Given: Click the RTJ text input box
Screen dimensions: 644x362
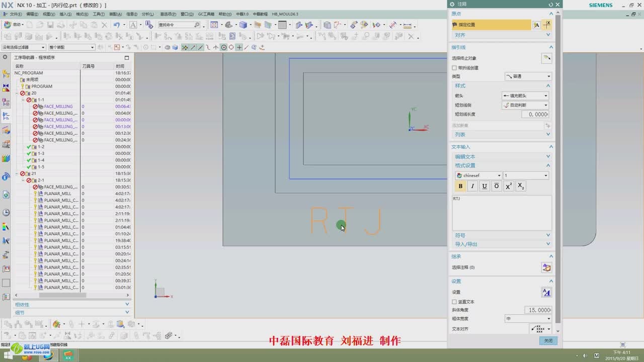Looking at the screenshot, I should coord(502,213).
